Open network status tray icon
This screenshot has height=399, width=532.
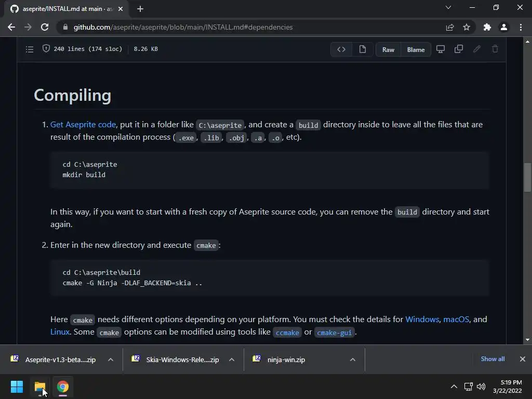469,387
